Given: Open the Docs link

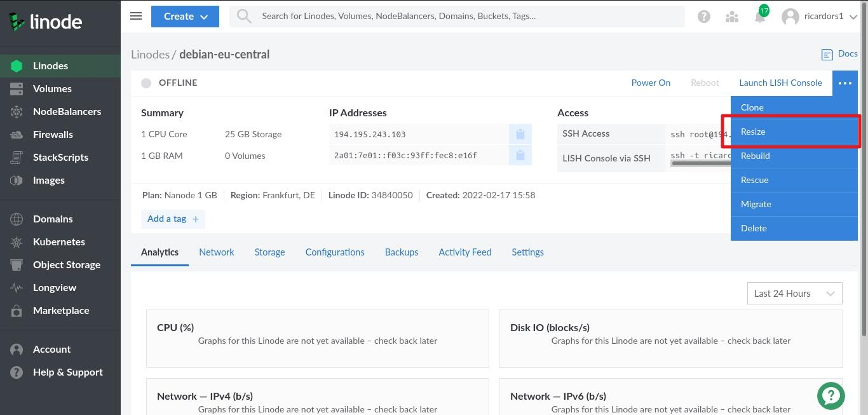Looking at the screenshot, I should 839,54.
